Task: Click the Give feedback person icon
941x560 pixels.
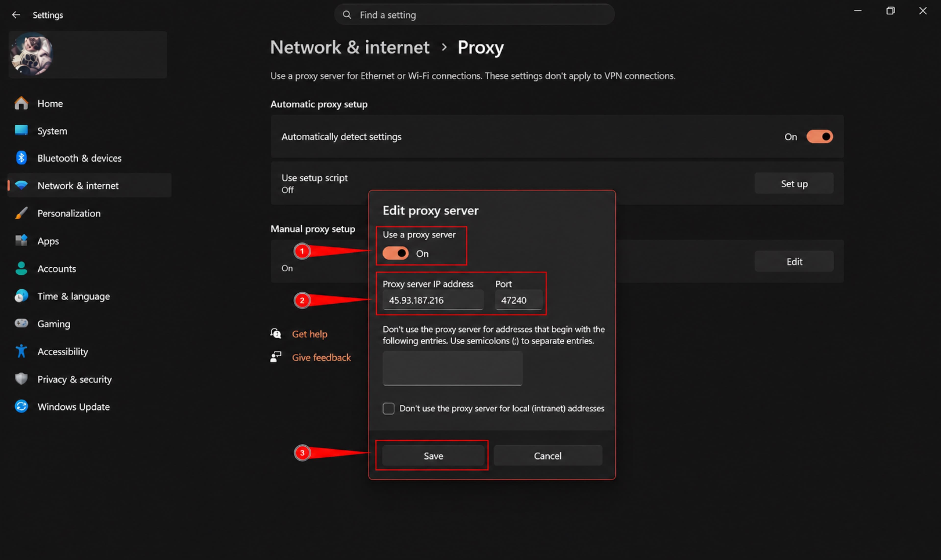Action: (x=276, y=357)
